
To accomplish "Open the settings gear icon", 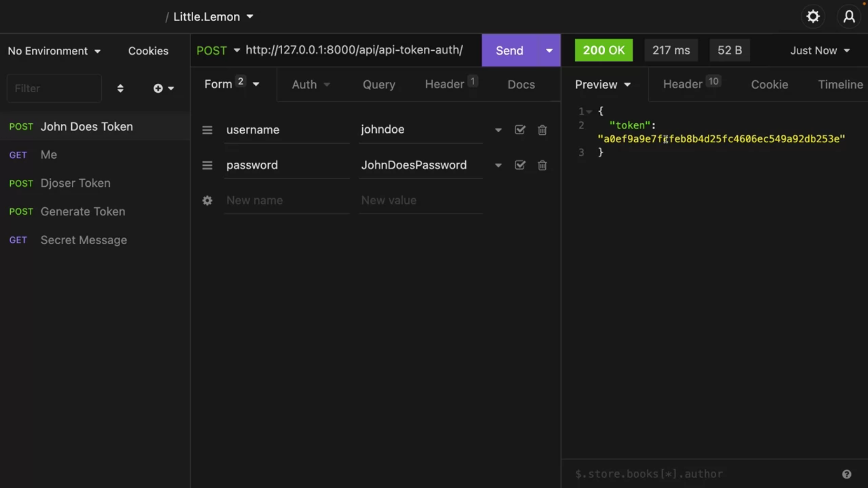I will pos(813,17).
